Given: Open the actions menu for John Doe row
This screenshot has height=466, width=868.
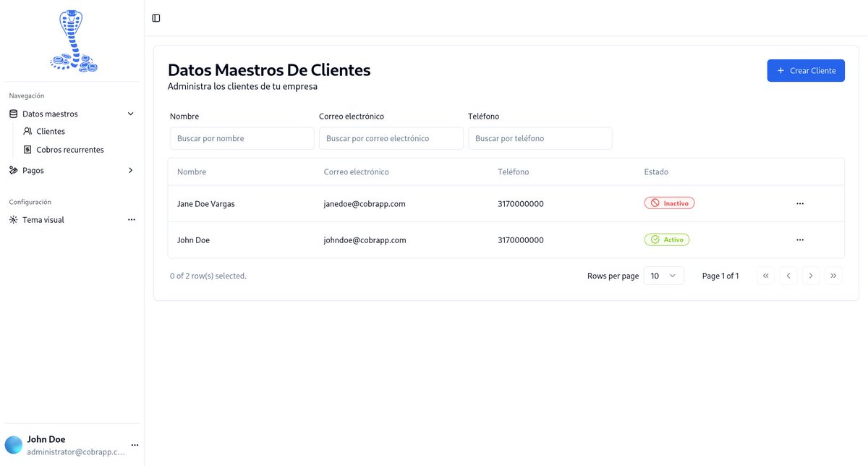Looking at the screenshot, I should click(800, 240).
